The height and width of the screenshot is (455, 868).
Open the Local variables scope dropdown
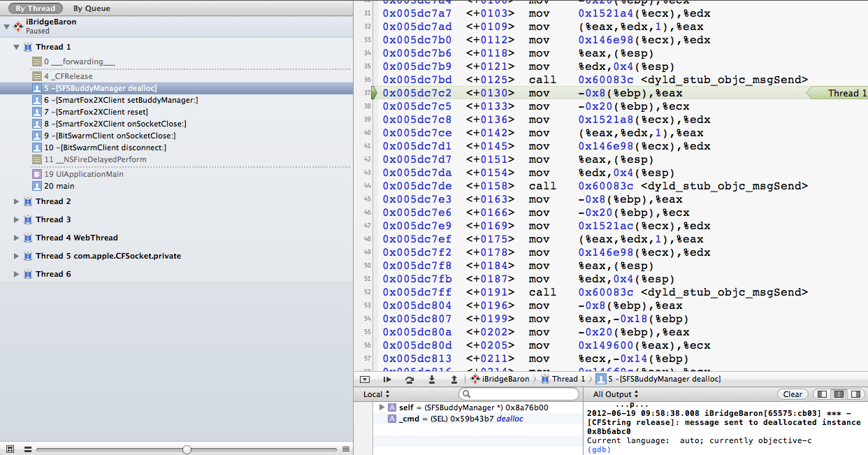[x=377, y=394]
